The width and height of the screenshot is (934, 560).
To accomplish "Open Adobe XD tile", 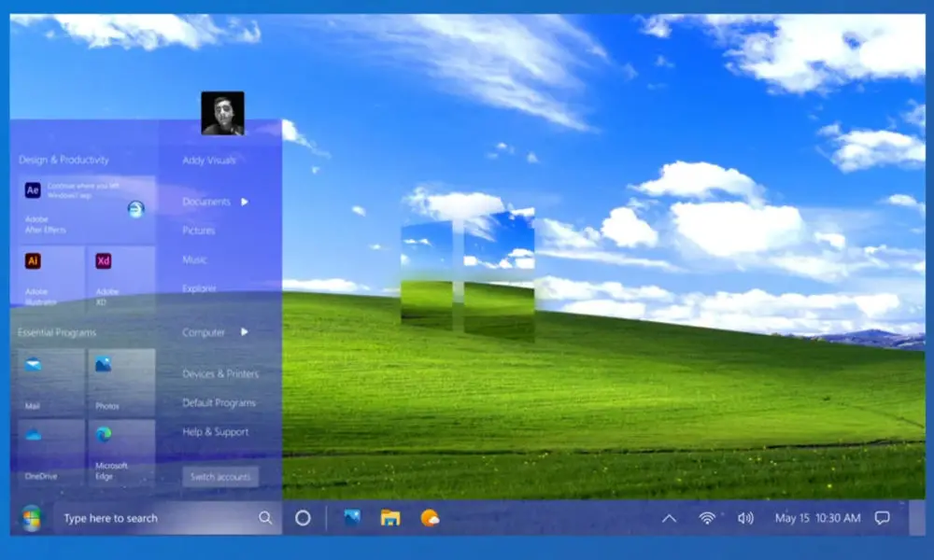I will click(121, 279).
